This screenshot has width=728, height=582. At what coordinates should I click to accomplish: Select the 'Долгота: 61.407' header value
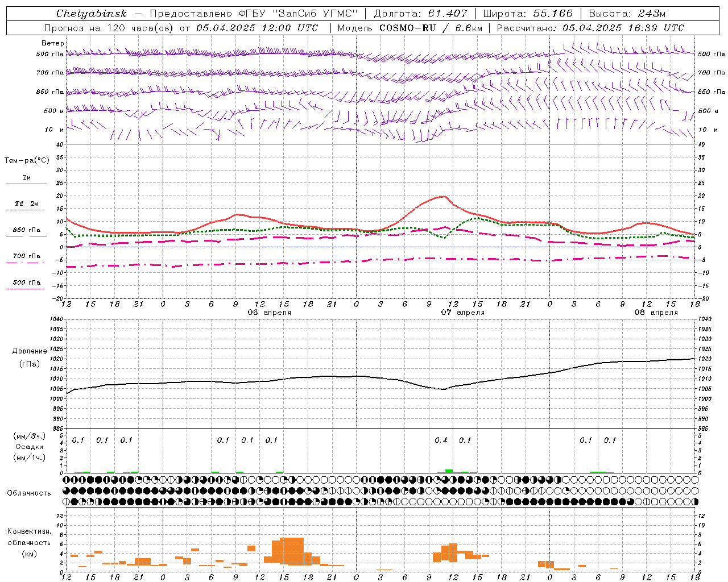click(x=420, y=14)
